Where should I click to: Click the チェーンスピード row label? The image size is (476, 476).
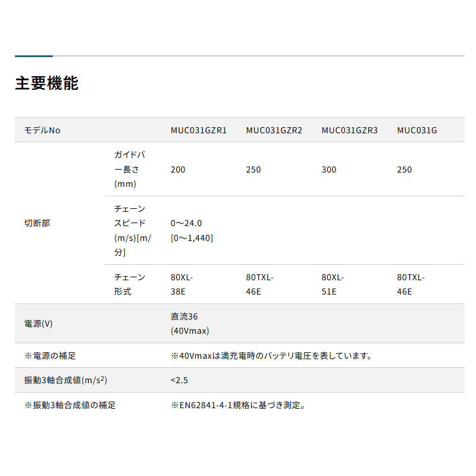132,231
